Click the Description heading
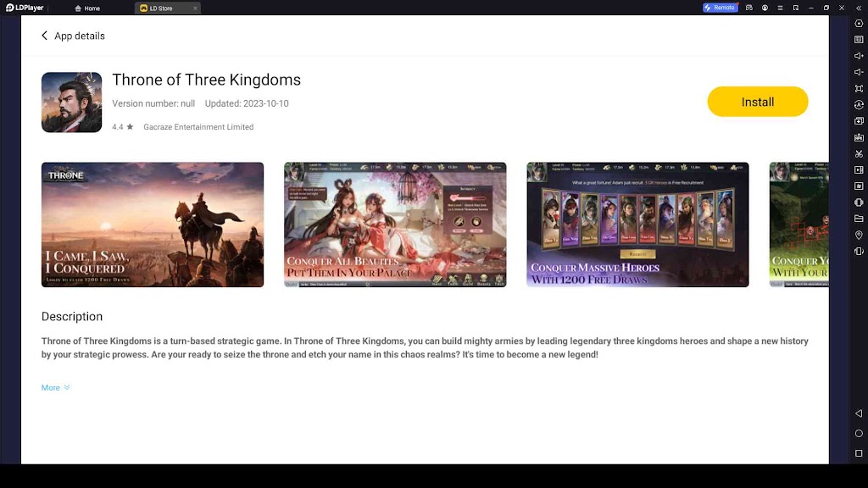Screen dimensions: 868x488 (x=72, y=317)
